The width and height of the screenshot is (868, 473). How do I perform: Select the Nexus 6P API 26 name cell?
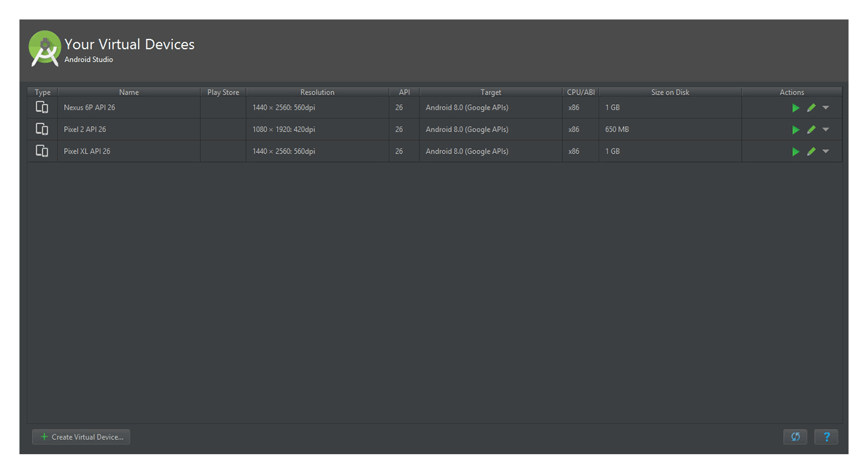129,108
